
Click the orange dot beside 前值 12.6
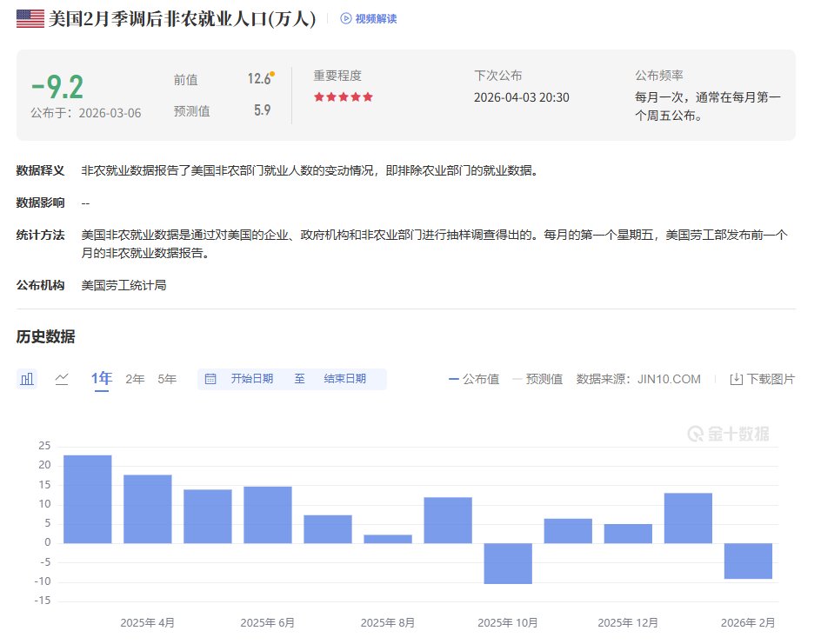tap(272, 74)
